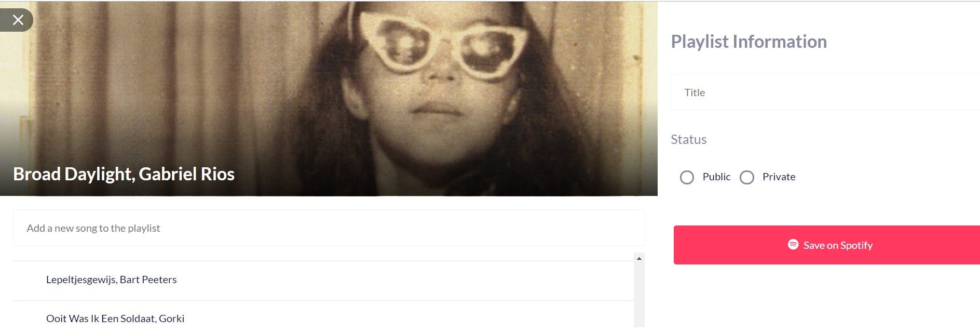Click the "Broad Daylight, Gabriel Rios" title
Viewport: 980px width, 332px height.
(124, 174)
